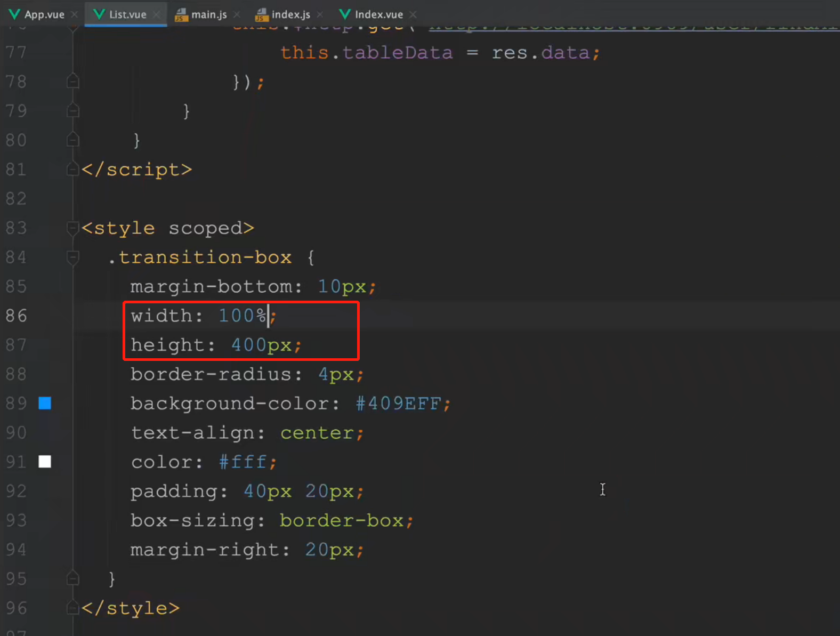Click the 'width' property on line 86
Image resolution: width=840 pixels, height=636 pixels.
point(161,316)
